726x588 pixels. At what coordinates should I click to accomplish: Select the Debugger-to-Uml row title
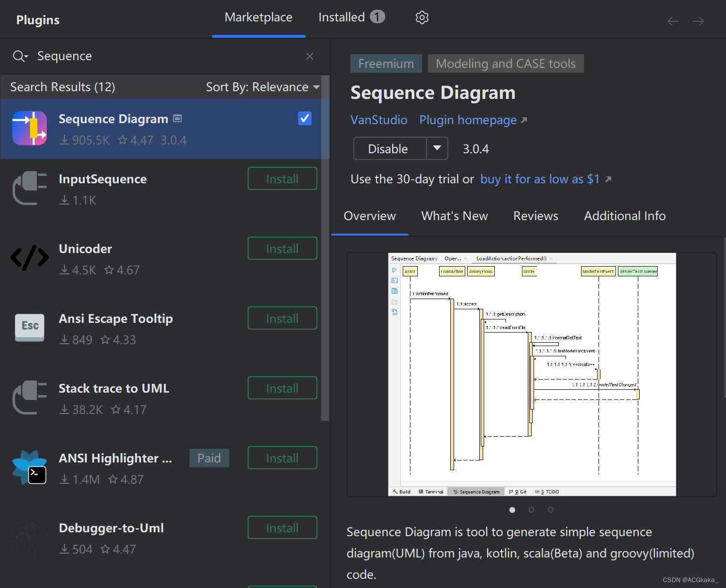(x=111, y=528)
